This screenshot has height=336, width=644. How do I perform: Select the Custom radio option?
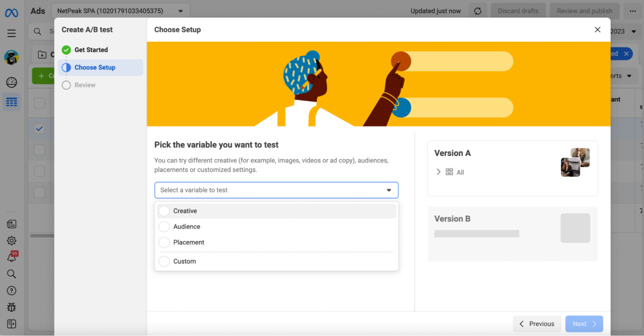click(164, 262)
